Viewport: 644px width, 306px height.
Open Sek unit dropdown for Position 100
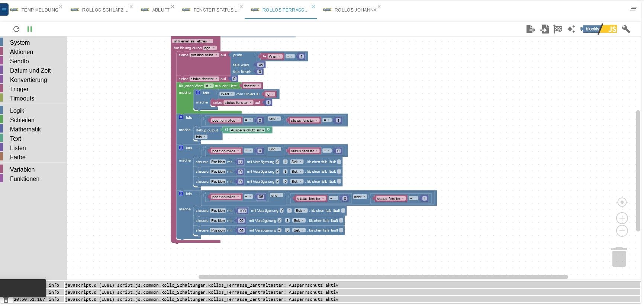pyautogui.click(x=301, y=210)
